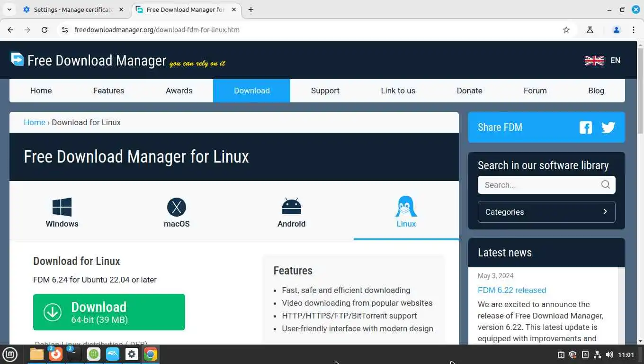The height and width of the screenshot is (364, 644).
Task: Click the 'Share FDM' heading text
Action: 500,127
